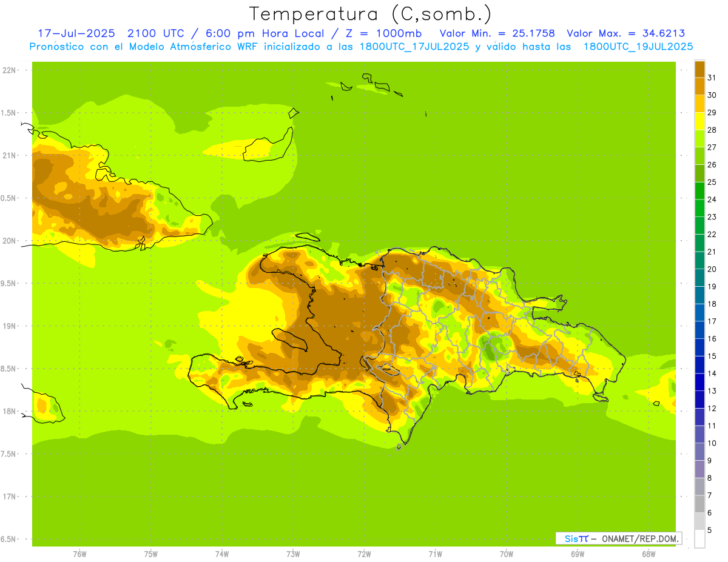
Task: Click the color bar label "19"
Action: pos(712,286)
